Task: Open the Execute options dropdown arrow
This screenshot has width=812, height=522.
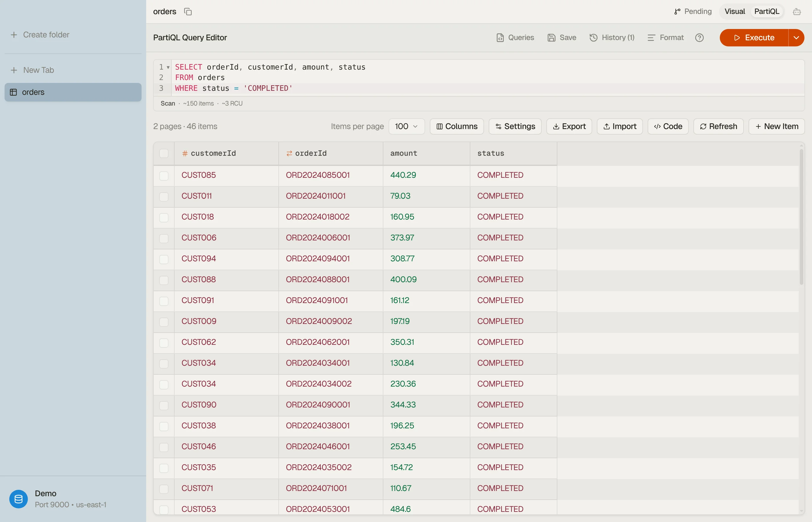Action: tap(796, 38)
